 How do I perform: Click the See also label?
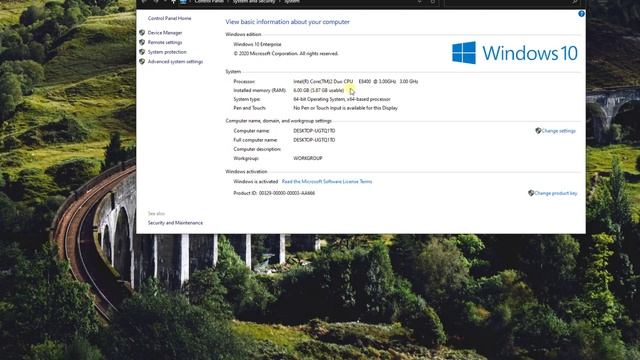click(156, 213)
